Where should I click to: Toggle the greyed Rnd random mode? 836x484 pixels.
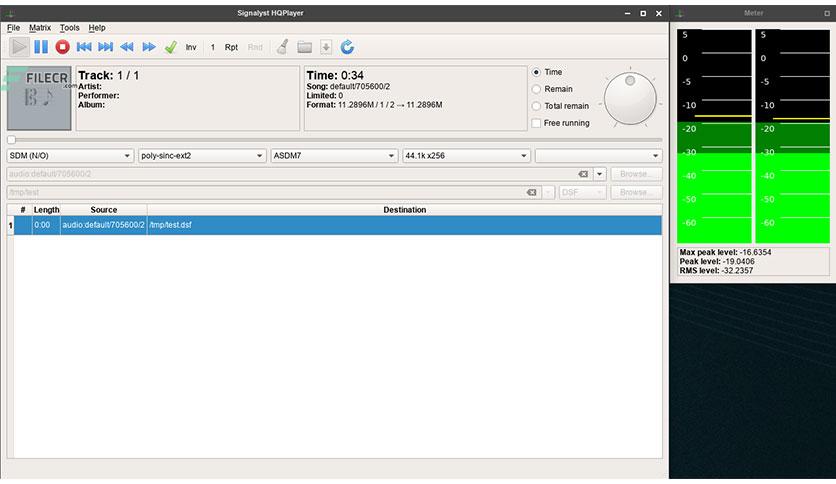click(255, 47)
